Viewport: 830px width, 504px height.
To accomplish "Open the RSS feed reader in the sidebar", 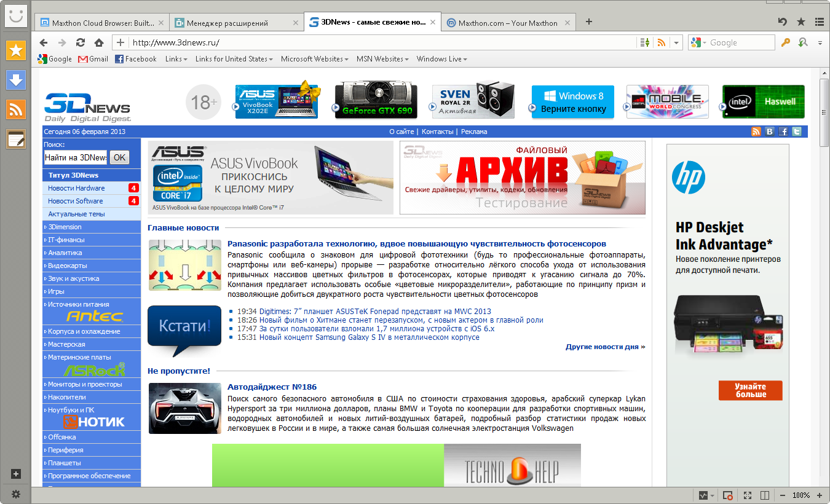I will (16, 109).
